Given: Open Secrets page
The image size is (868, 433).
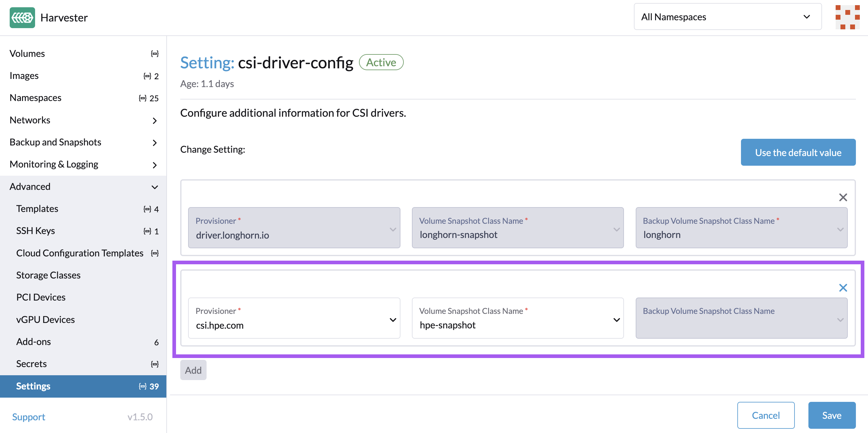Looking at the screenshot, I should pos(83,364).
